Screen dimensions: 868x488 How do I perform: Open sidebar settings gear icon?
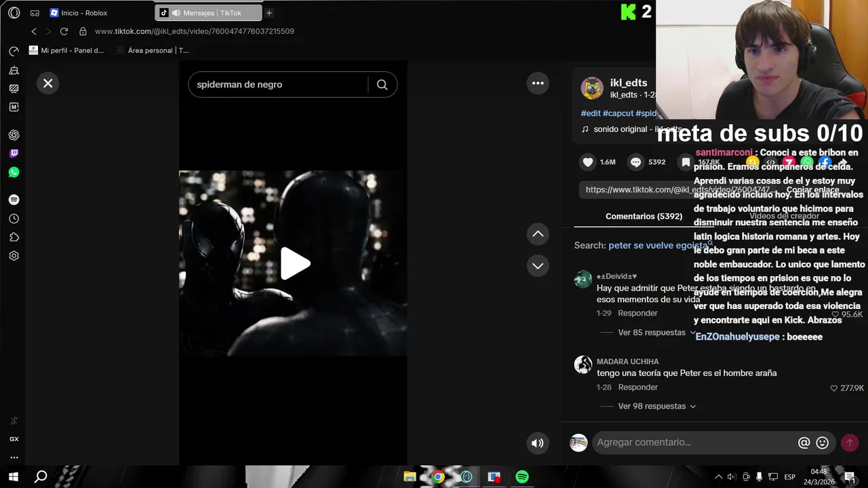coord(14,256)
